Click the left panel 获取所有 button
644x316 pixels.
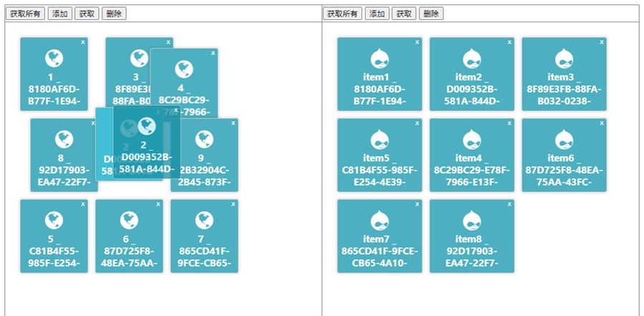[25, 14]
